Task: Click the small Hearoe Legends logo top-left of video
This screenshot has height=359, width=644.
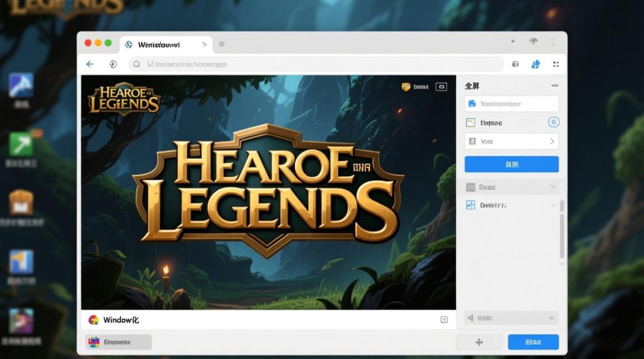Action: [124, 99]
